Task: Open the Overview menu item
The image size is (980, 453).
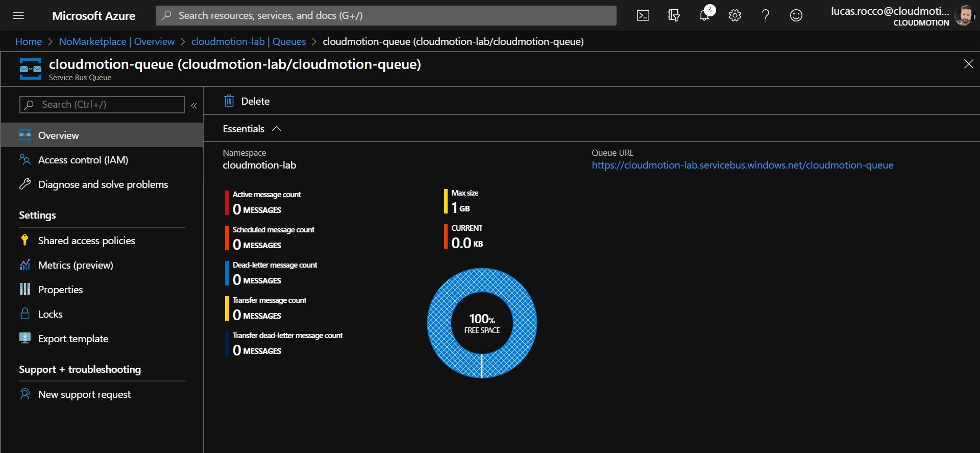Action: (x=102, y=135)
